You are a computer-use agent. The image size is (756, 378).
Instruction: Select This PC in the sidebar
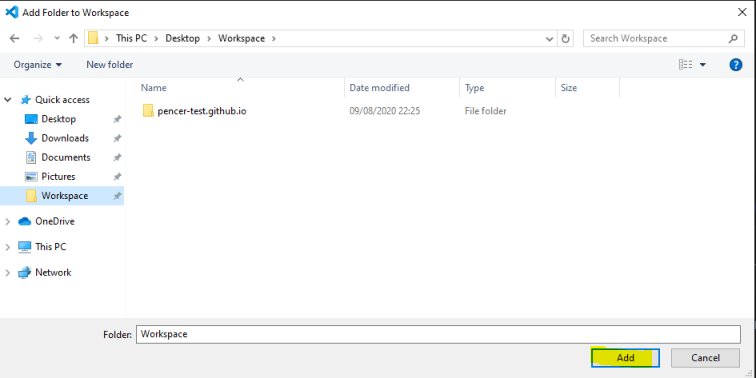[51, 247]
